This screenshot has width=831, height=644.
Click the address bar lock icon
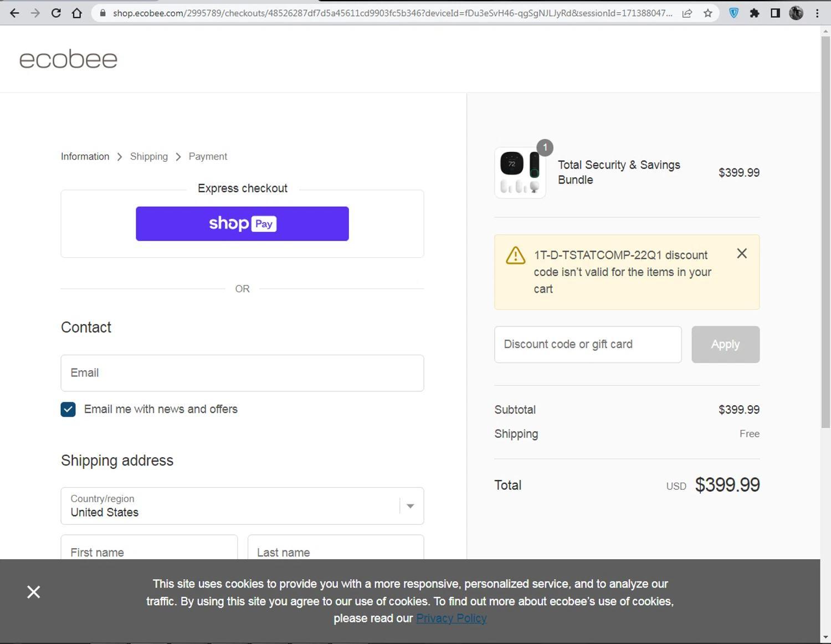point(102,13)
